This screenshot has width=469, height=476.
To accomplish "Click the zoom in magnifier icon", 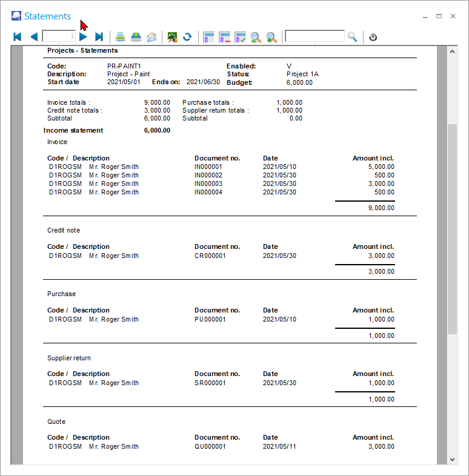I will pos(271,37).
